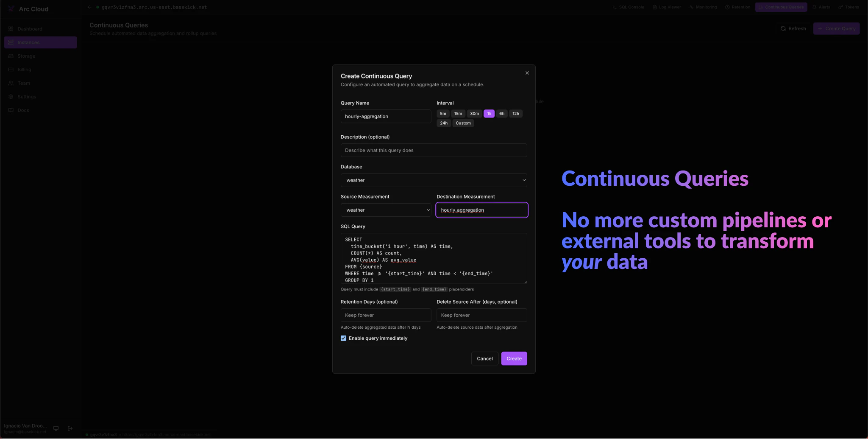Click the Settings gear icon
The height and width of the screenshot is (439, 868).
(x=11, y=97)
